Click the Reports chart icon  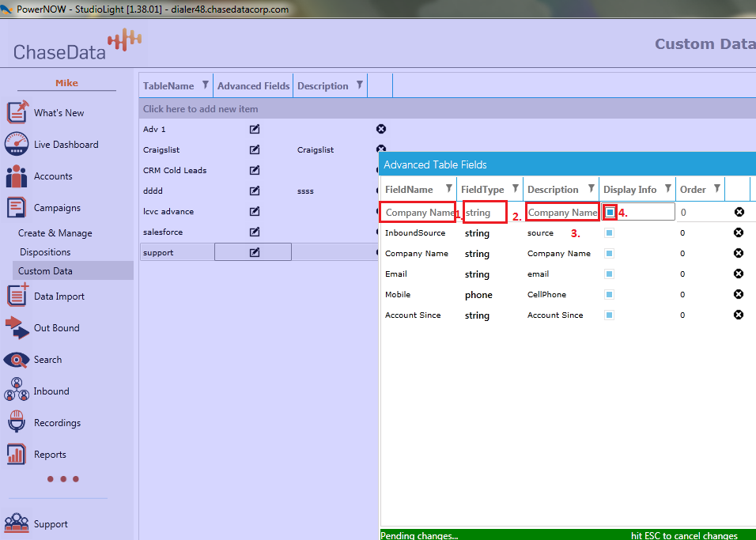pyautogui.click(x=17, y=454)
